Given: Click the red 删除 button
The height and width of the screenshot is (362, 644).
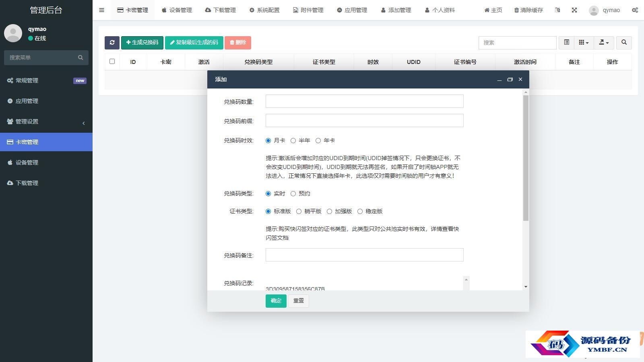Looking at the screenshot, I should pos(238,43).
